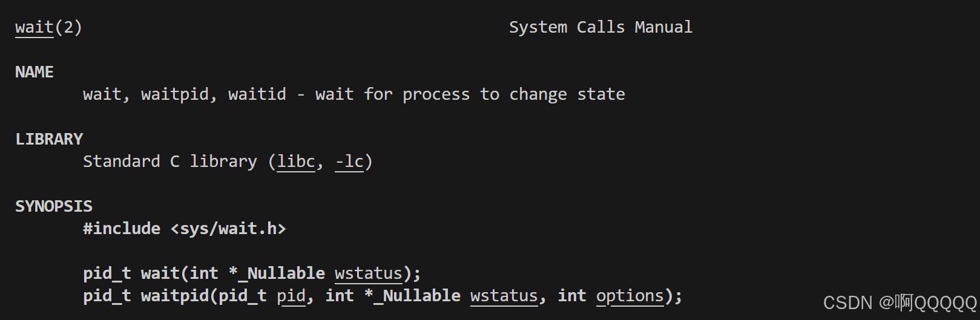980x320 pixels.
Task: Click the waitpid function name in SYNOPSIS
Action: click(x=175, y=296)
